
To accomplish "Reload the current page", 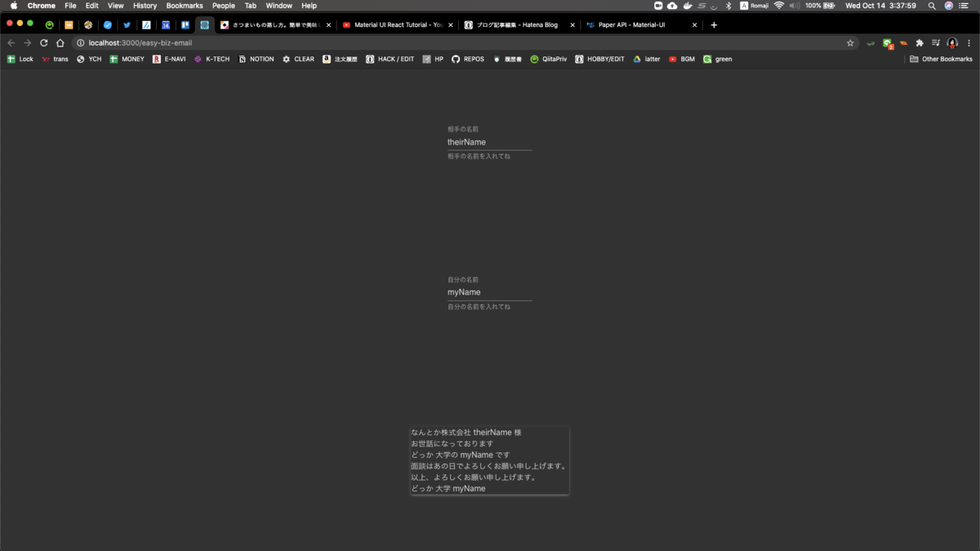I will (43, 42).
